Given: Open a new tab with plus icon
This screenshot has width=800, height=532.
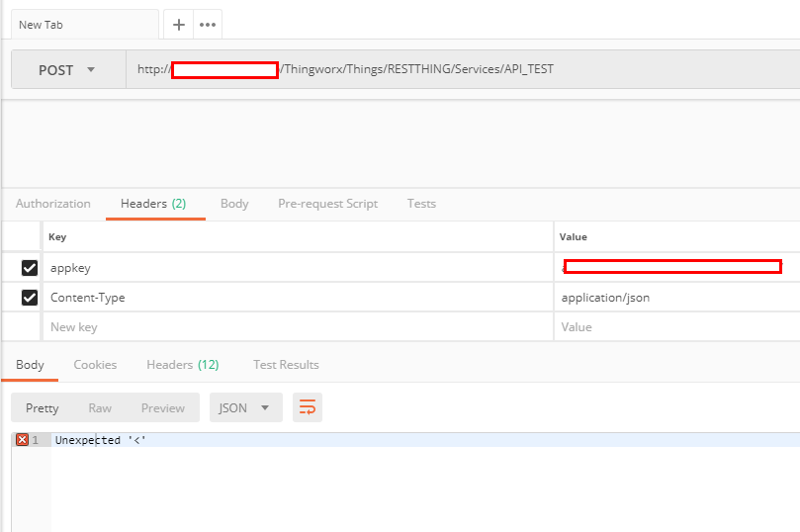Looking at the screenshot, I should click(x=179, y=25).
